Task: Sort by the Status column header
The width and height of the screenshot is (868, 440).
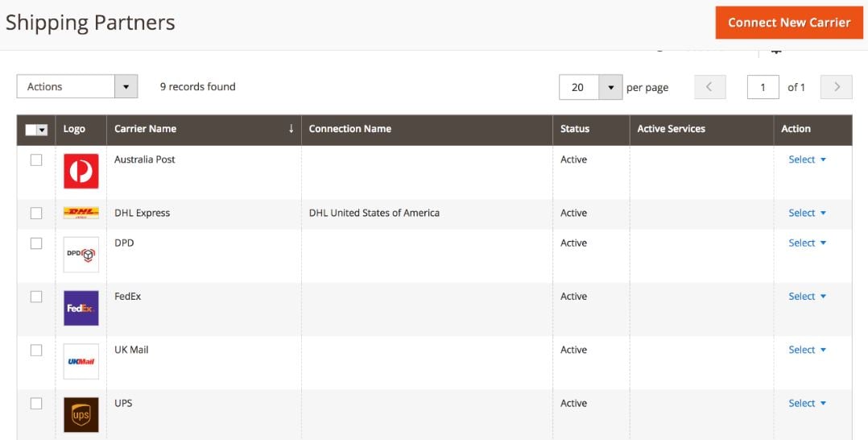Action: (x=591, y=129)
